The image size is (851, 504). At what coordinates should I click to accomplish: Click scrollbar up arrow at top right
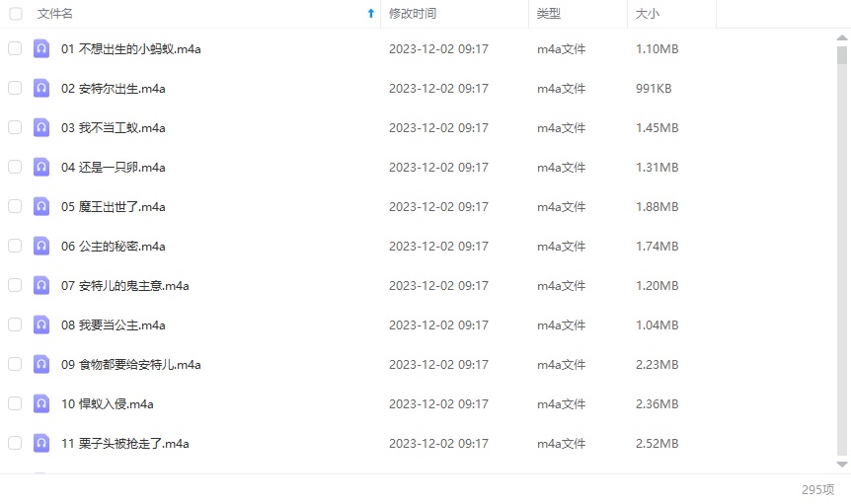click(842, 37)
